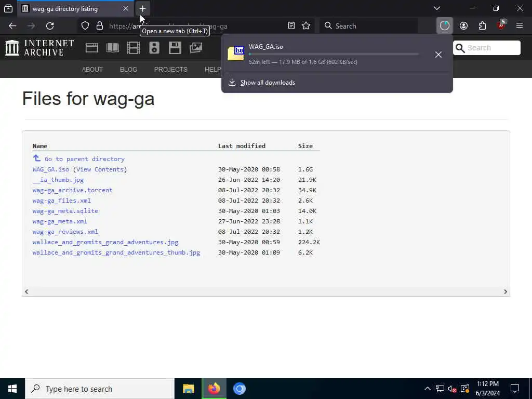Open the HELP menu item
Viewport: 532px width, 399px height.
212,70
